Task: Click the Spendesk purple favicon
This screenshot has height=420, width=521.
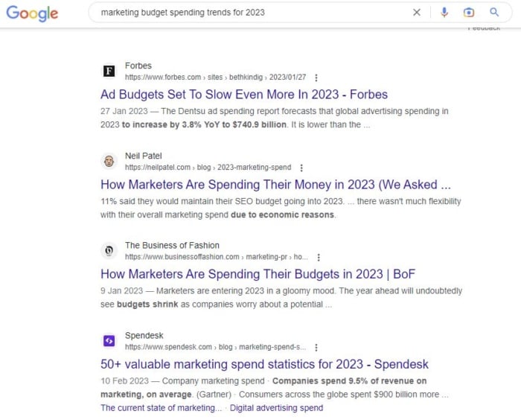Action: 109,341
